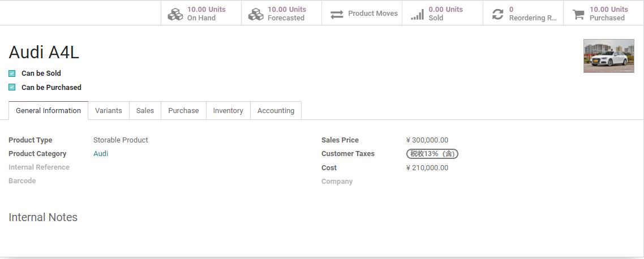Click the Product Moves arrows icon
The width and height of the screenshot is (644, 259).
point(337,14)
